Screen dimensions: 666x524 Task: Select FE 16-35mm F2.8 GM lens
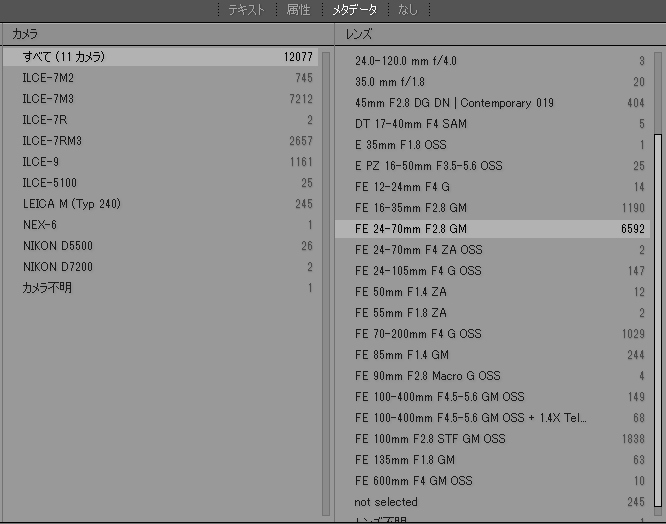pyautogui.click(x=493, y=208)
